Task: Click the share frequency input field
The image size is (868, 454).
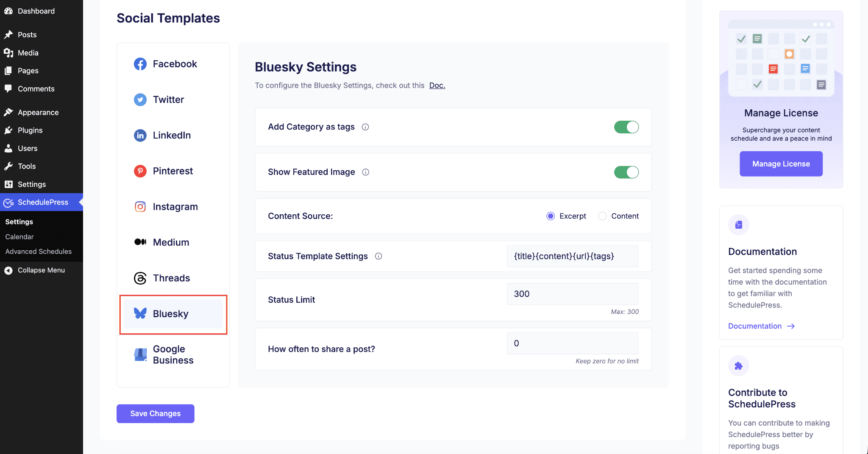Action: pyautogui.click(x=572, y=343)
